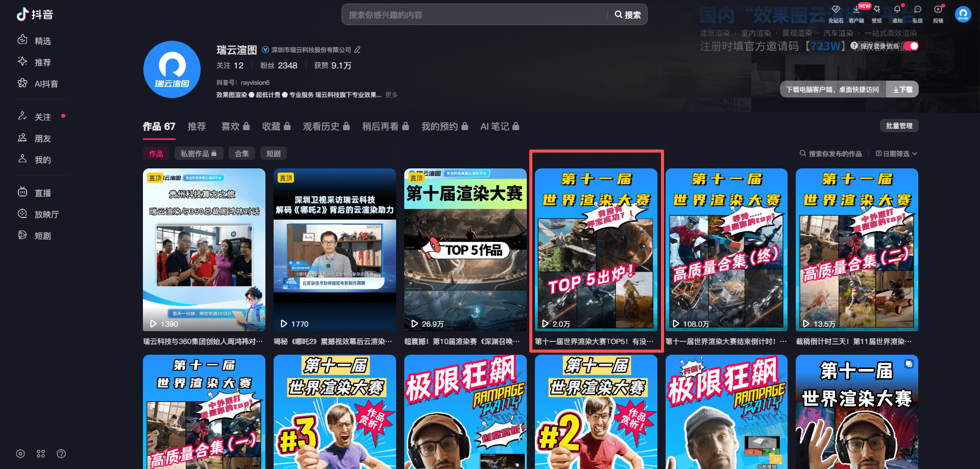Open the account avatar in the top bar

963,14
